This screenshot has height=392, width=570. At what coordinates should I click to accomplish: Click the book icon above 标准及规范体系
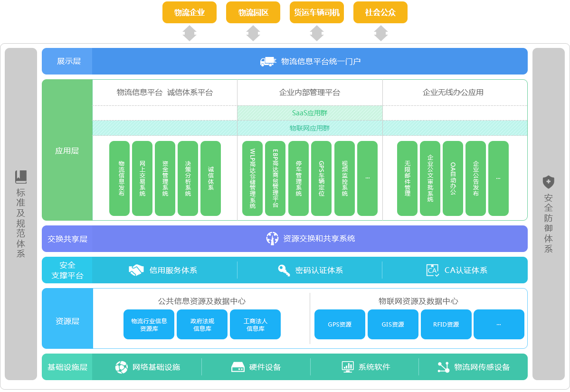21,177
